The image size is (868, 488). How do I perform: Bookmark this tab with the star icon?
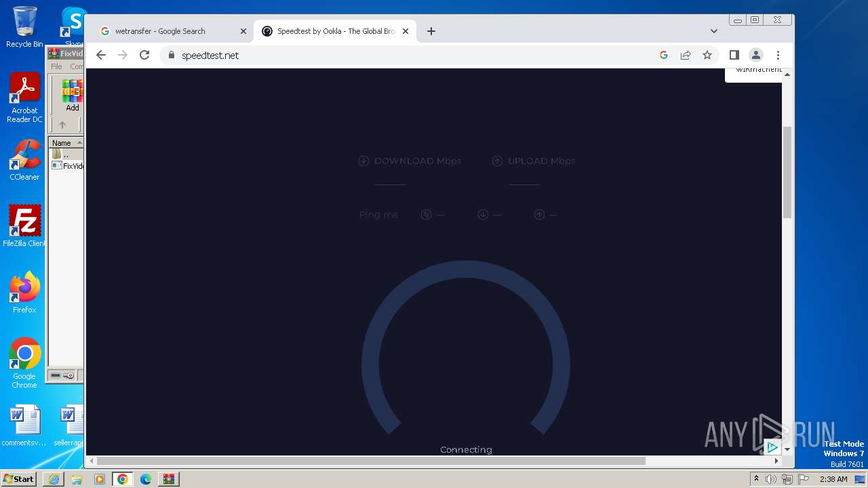click(707, 56)
